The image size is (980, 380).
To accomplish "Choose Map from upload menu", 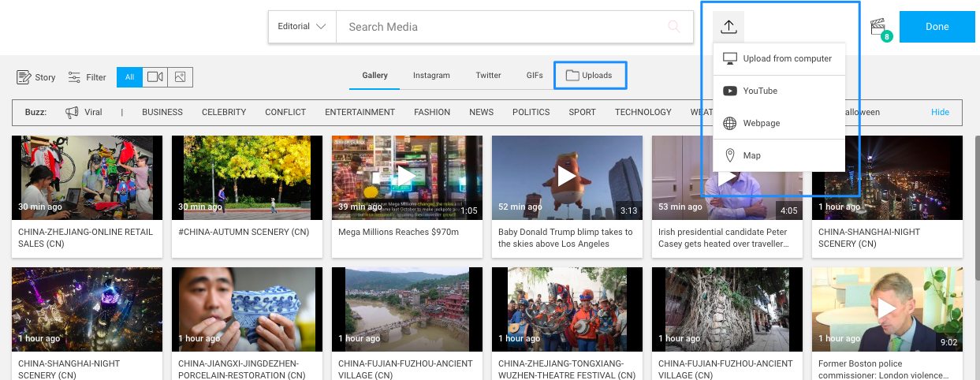I will [x=779, y=155].
